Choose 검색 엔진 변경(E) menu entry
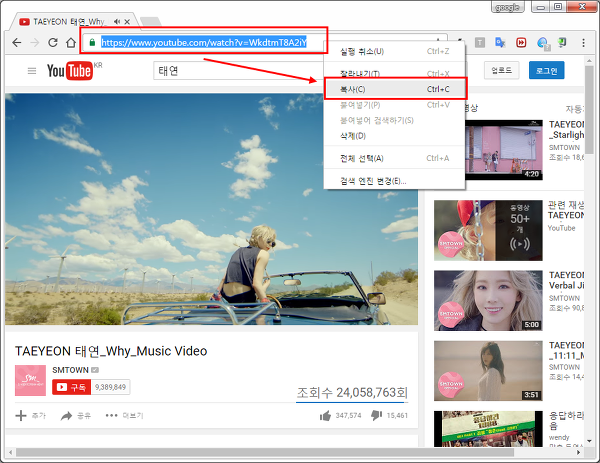The width and height of the screenshot is (600, 463). coord(395,181)
